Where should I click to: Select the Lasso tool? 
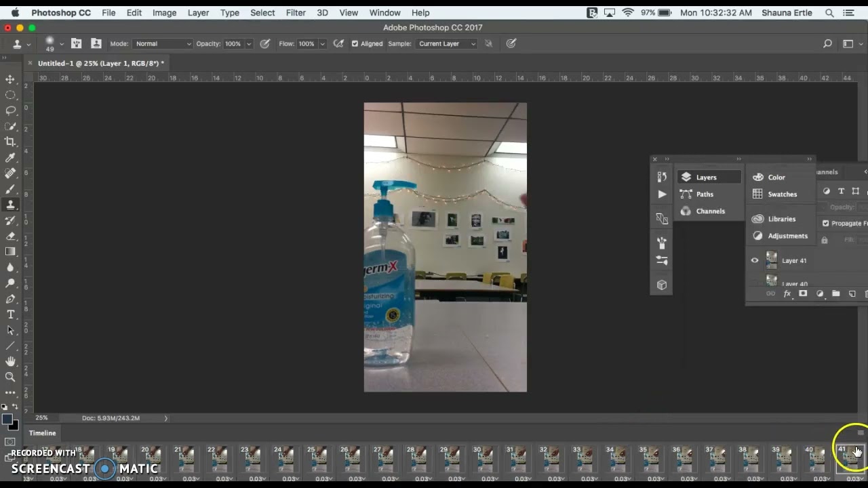point(10,110)
